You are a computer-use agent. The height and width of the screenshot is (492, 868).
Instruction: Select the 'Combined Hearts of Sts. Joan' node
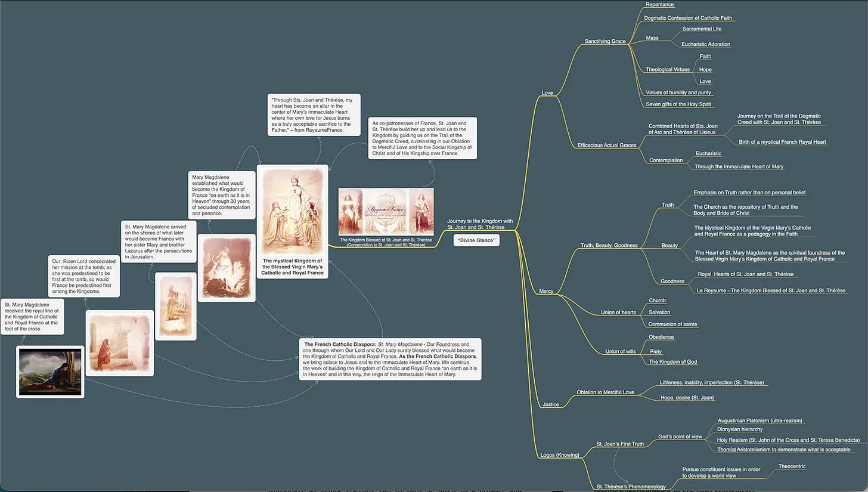point(683,129)
